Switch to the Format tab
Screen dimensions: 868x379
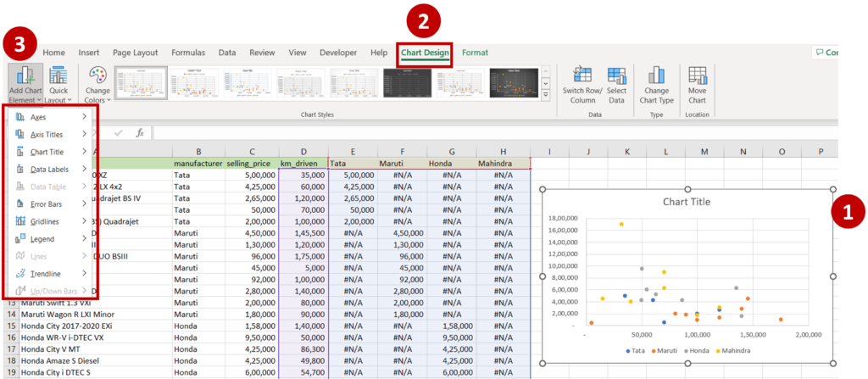[x=475, y=53]
